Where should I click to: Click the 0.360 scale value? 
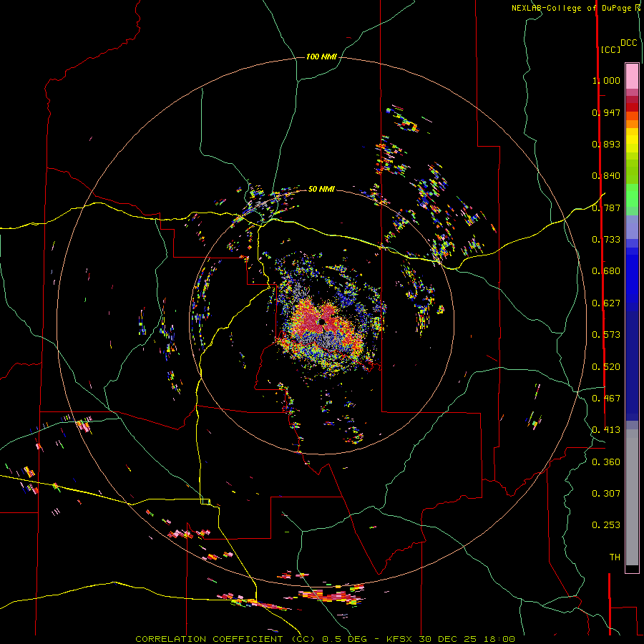click(606, 462)
